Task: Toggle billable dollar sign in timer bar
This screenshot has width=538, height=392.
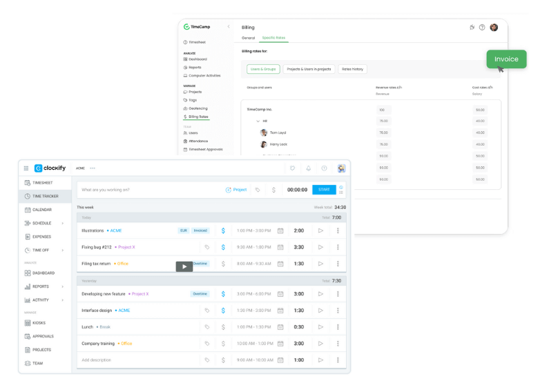Action: (273, 190)
